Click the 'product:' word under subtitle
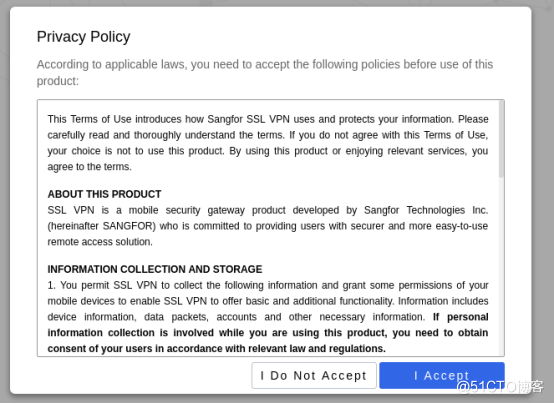Viewport: 554px width, 404px height. pos(58,81)
